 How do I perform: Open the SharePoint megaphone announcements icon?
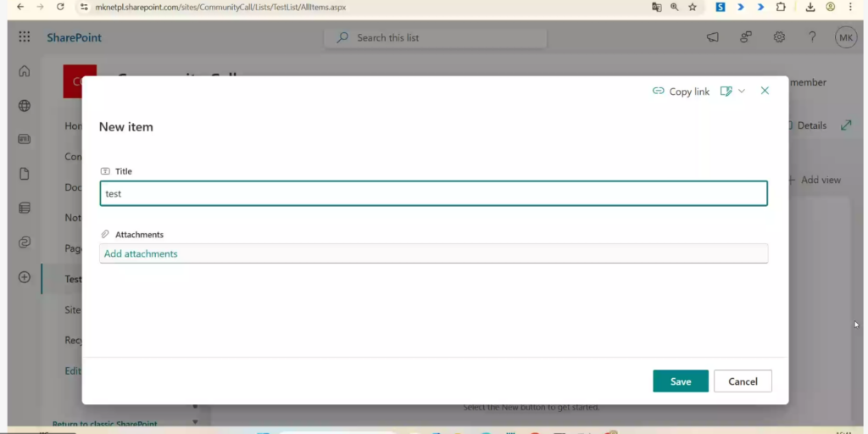click(713, 37)
